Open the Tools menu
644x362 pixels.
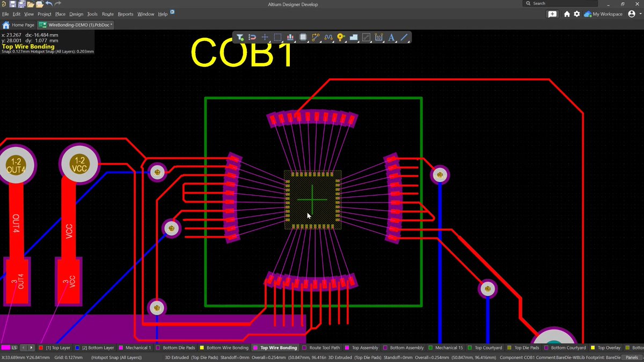click(x=92, y=14)
